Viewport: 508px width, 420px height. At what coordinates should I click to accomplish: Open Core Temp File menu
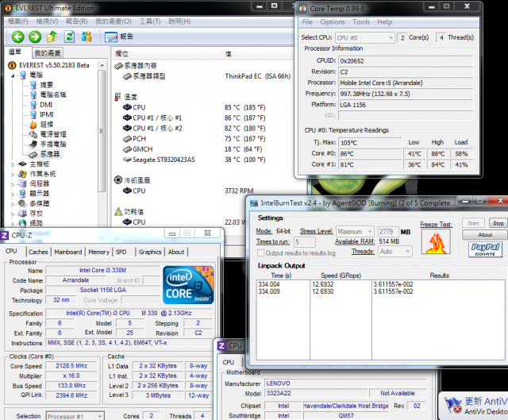click(307, 22)
